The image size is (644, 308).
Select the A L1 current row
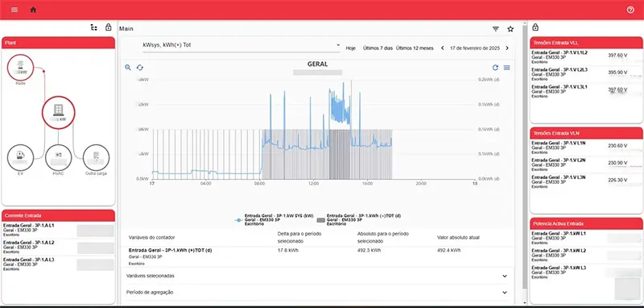point(58,231)
